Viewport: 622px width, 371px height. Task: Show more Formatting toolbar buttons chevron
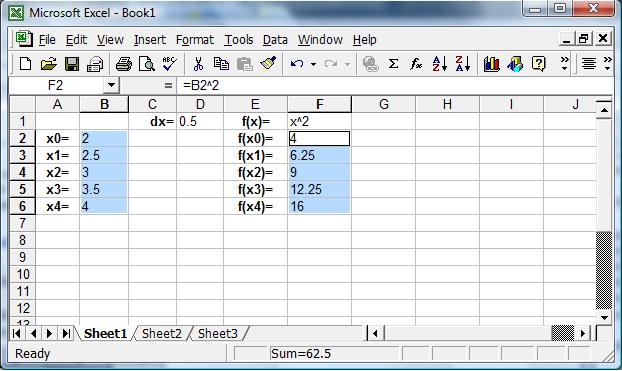pyautogui.click(x=607, y=63)
